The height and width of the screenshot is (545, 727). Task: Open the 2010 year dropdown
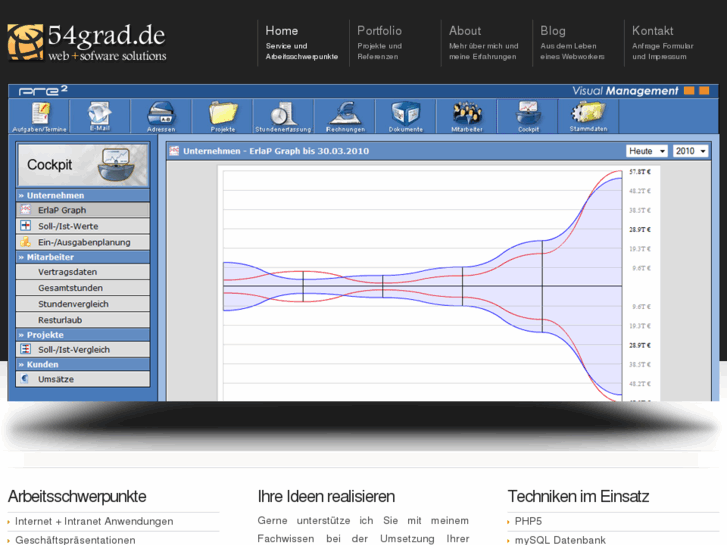click(x=690, y=151)
